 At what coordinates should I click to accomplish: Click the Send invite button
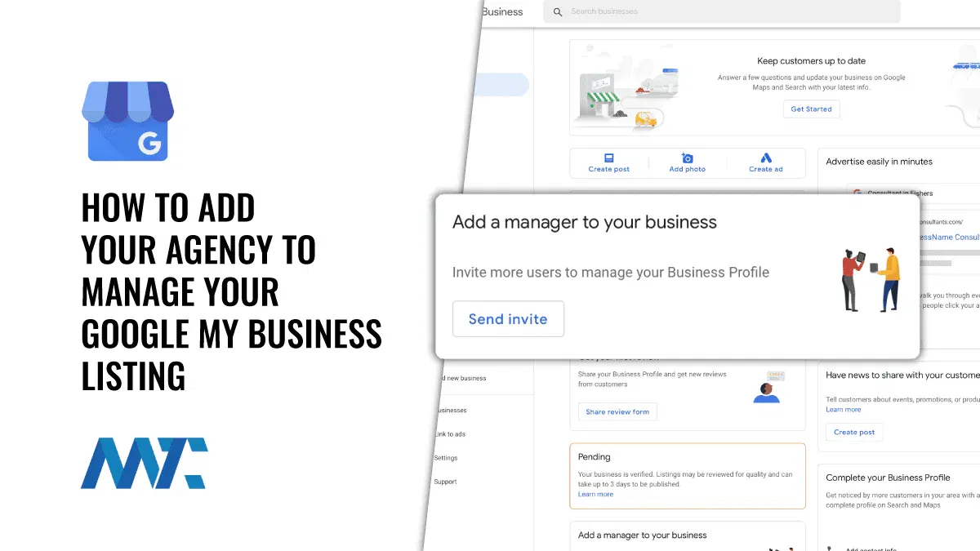(508, 319)
